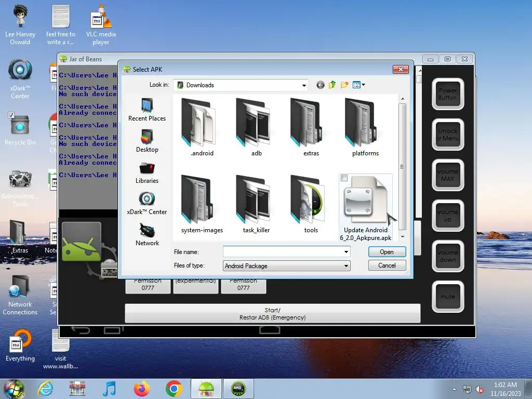Go back to last folder visited
This screenshot has height=399, width=532.
point(320,85)
